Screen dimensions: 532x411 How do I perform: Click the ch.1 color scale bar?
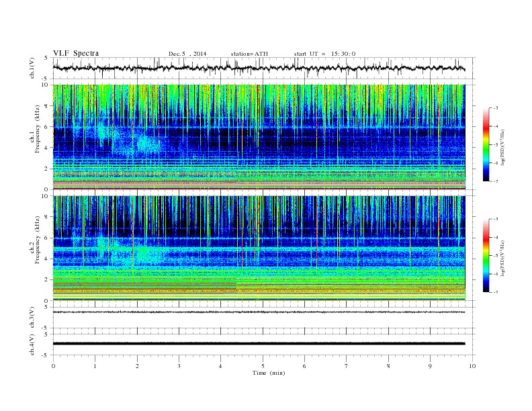(x=486, y=144)
